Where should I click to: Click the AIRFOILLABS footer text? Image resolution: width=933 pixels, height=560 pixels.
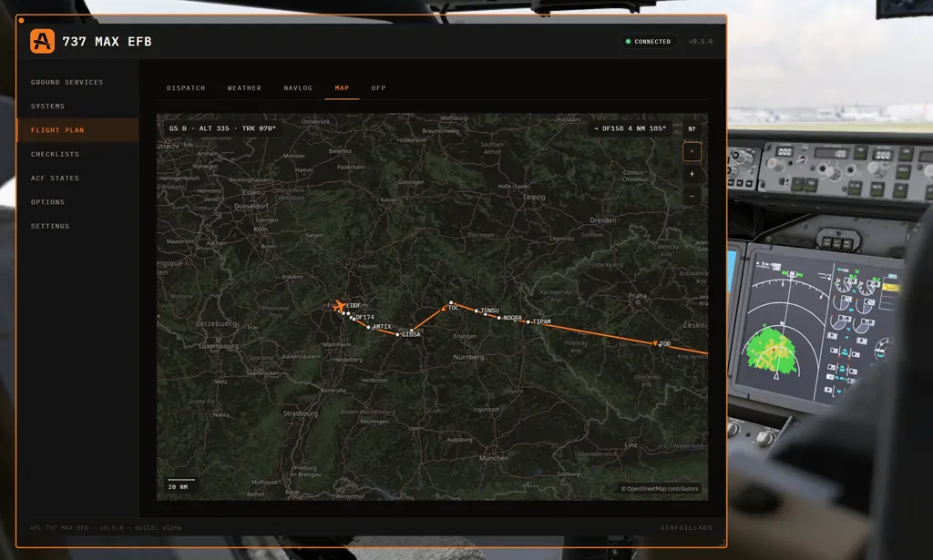(x=686, y=528)
